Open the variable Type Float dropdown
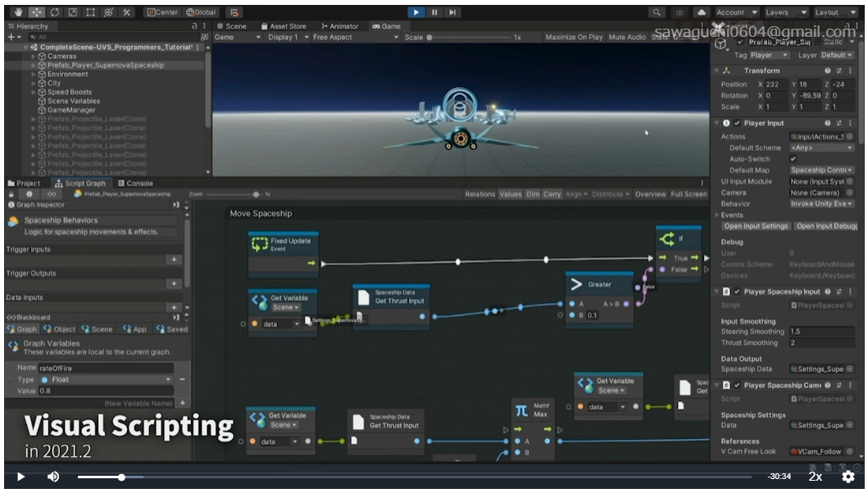Screen dimensions: 868x493 (x=105, y=379)
